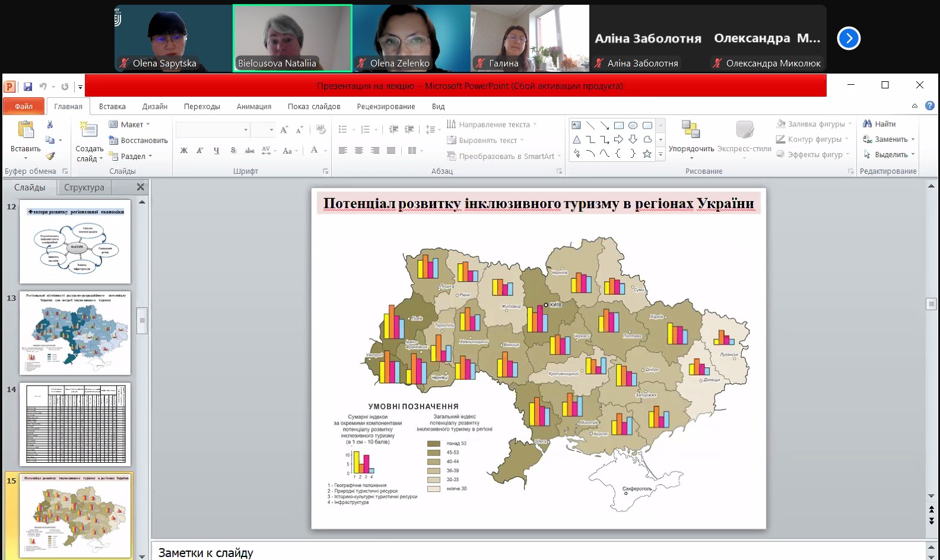Viewport: 940px width, 560px height.
Task: Click the Find (Найти) binoculars button
Action: (879, 124)
